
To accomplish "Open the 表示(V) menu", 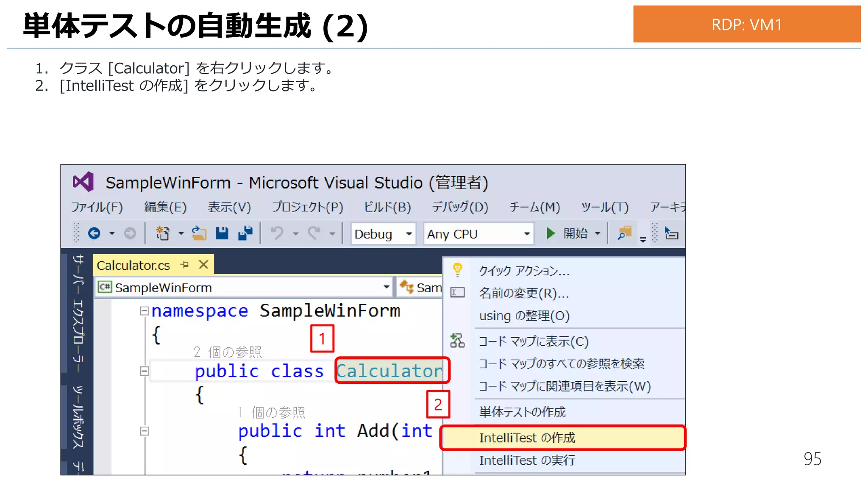I will [x=229, y=207].
